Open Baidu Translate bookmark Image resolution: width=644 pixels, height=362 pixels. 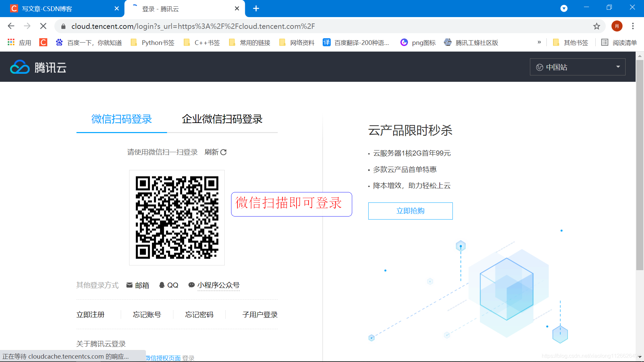(356, 43)
